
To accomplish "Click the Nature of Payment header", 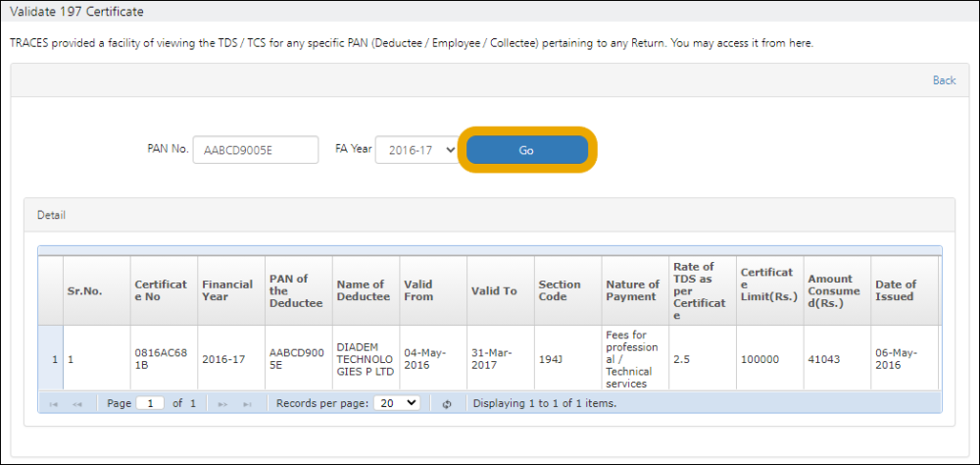I will tap(632, 290).
